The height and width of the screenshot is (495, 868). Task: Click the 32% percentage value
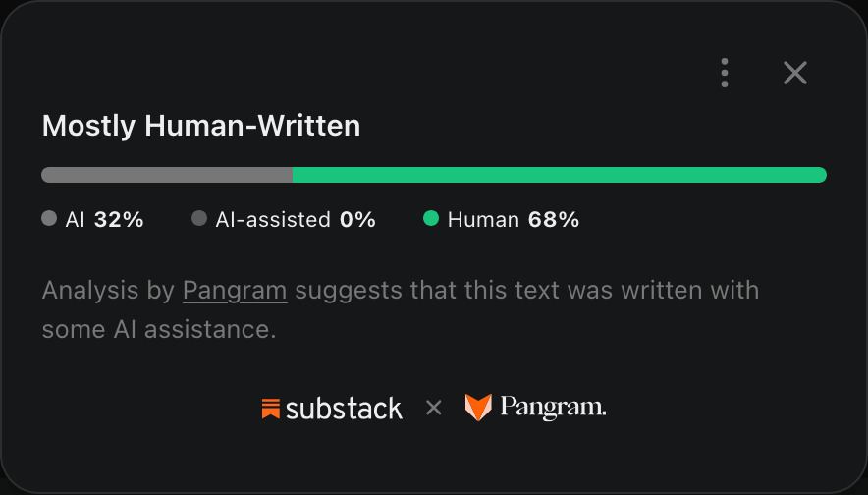pos(119,220)
